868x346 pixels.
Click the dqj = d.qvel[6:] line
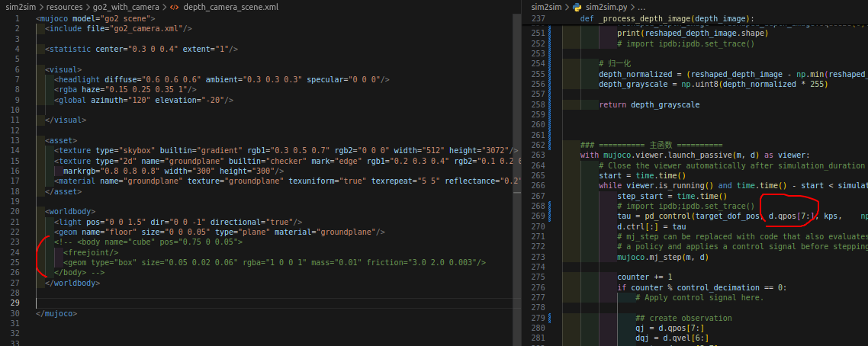[672, 338]
